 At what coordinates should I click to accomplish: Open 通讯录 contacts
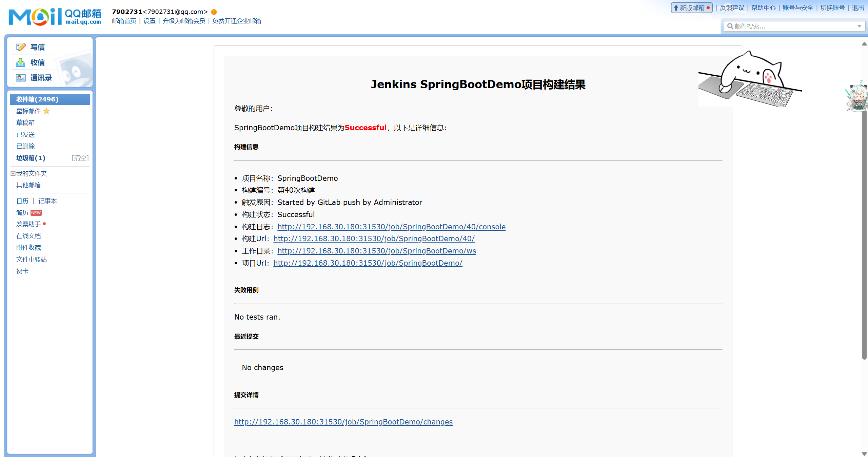tap(41, 78)
